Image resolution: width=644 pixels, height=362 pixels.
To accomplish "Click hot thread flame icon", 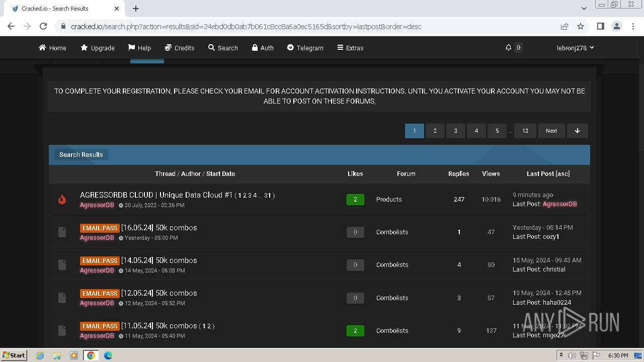I will pyautogui.click(x=62, y=200).
